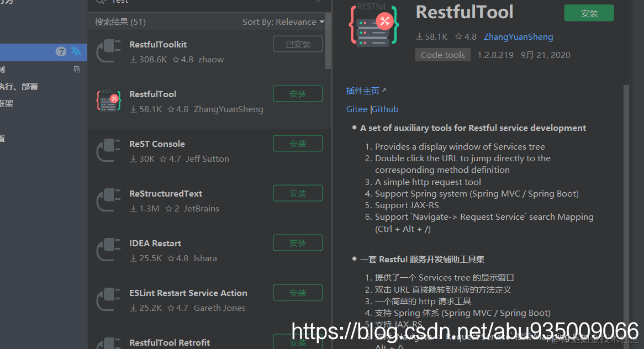The width and height of the screenshot is (644, 349).
Task: Click the ESLint Restart Service Action icon
Action: (108, 299)
